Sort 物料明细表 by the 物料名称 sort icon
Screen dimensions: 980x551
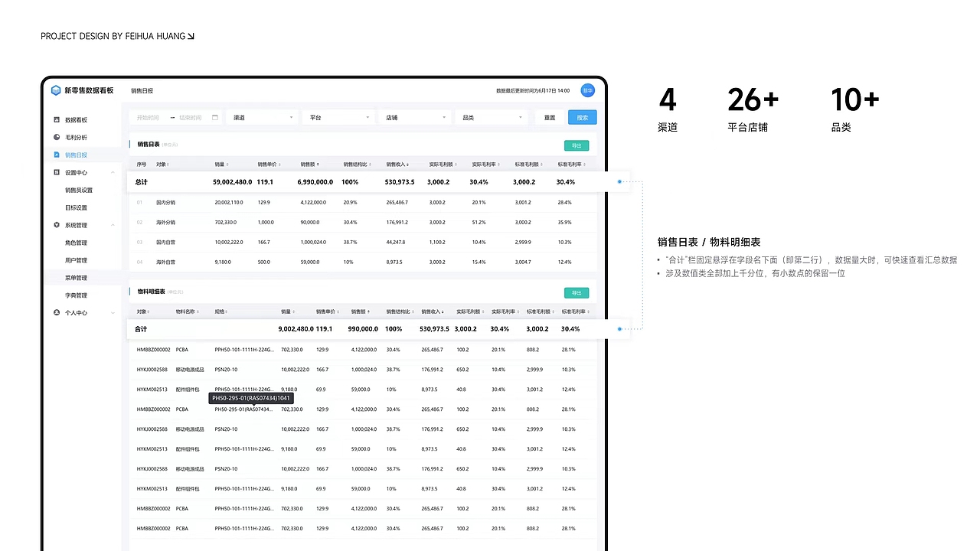tap(198, 312)
